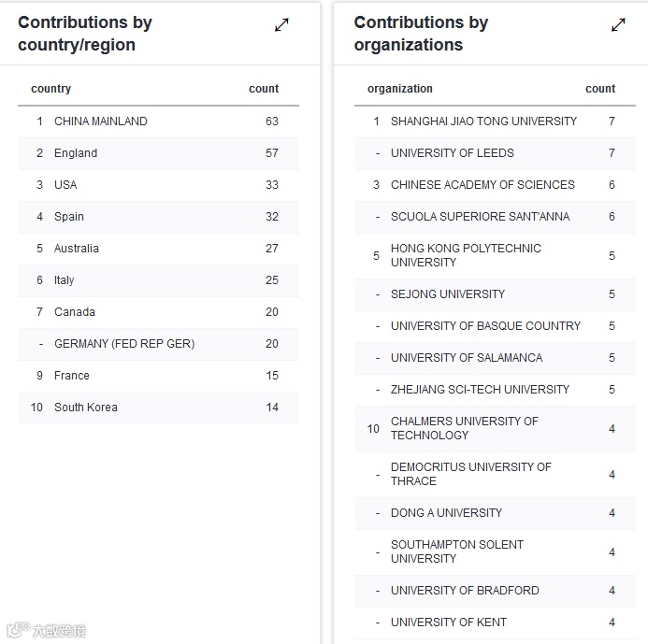Sort organizations table by count header
648x644 pixels.
click(600, 89)
